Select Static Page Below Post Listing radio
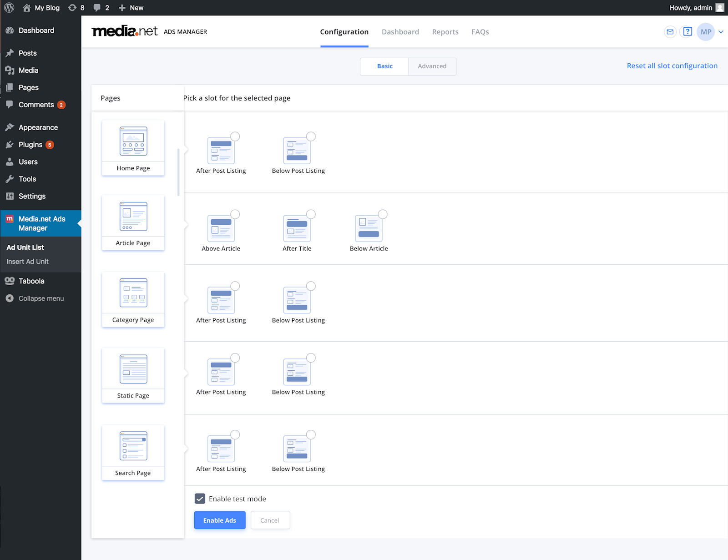 pos(311,358)
